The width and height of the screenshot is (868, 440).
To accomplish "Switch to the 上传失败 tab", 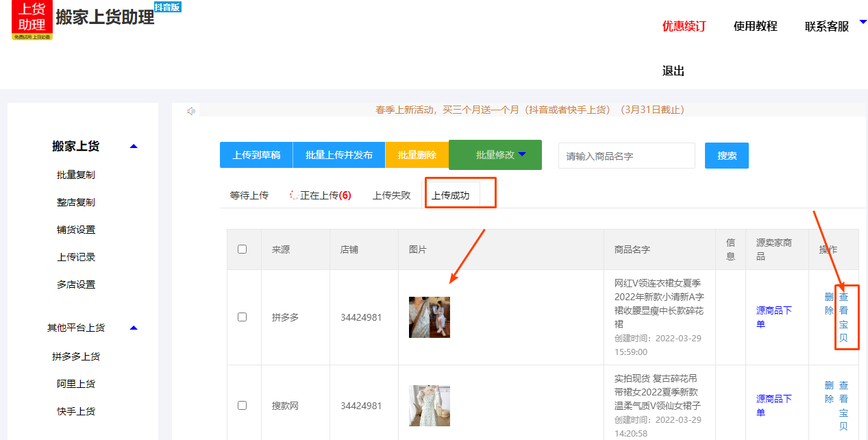I will 392,194.
